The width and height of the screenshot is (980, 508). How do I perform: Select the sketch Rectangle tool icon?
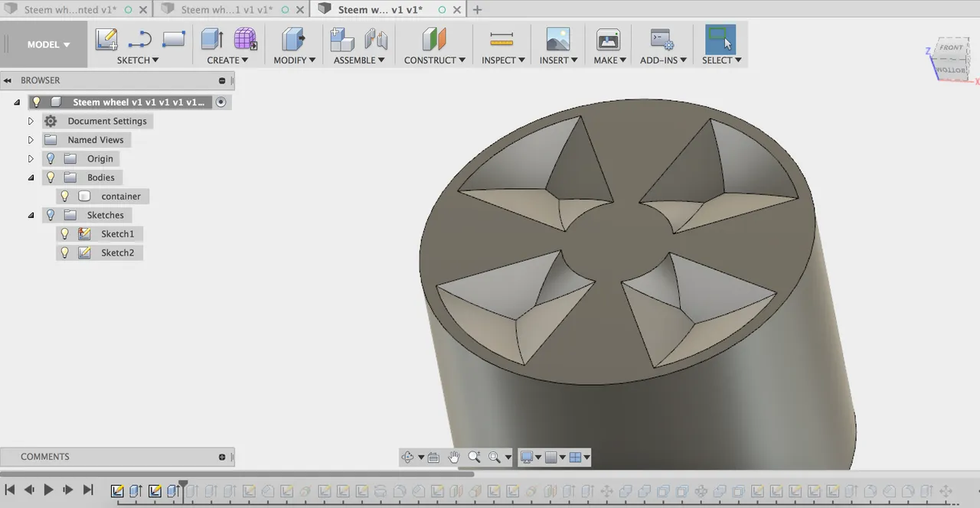pyautogui.click(x=174, y=38)
